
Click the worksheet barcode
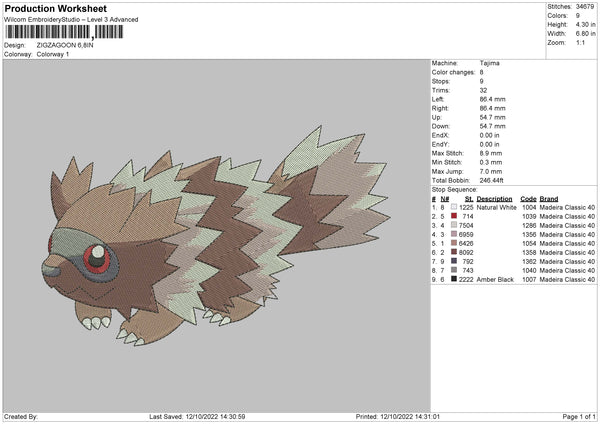pyautogui.click(x=64, y=32)
